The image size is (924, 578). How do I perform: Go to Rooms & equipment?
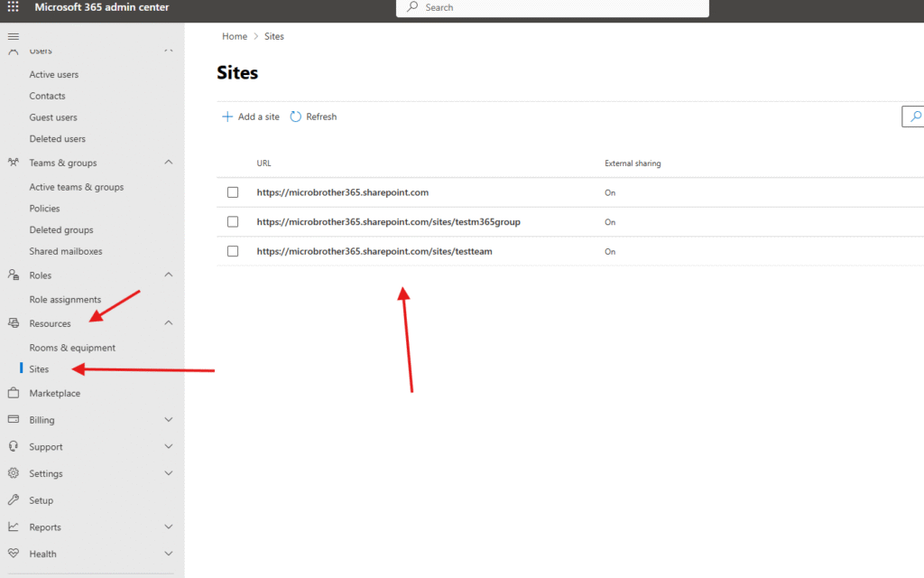pos(72,348)
